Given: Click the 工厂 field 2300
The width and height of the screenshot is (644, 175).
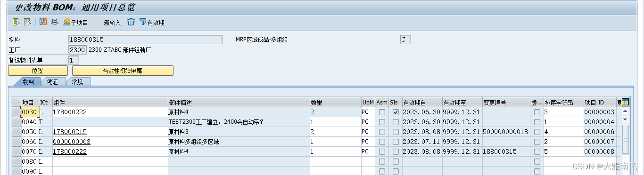Looking at the screenshot, I should coord(77,50).
